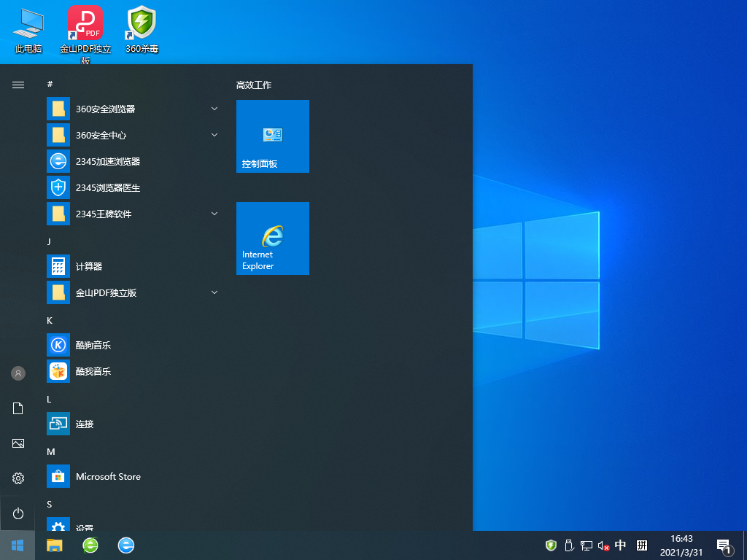Switch the 中 input method indicator
This screenshot has width=747, height=560.
[x=621, y=545]
